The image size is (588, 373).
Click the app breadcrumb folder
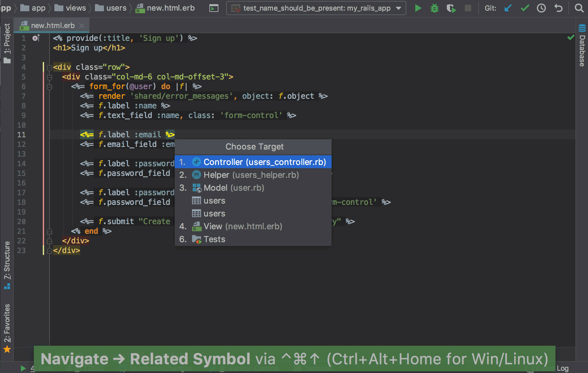coord(33,8)
